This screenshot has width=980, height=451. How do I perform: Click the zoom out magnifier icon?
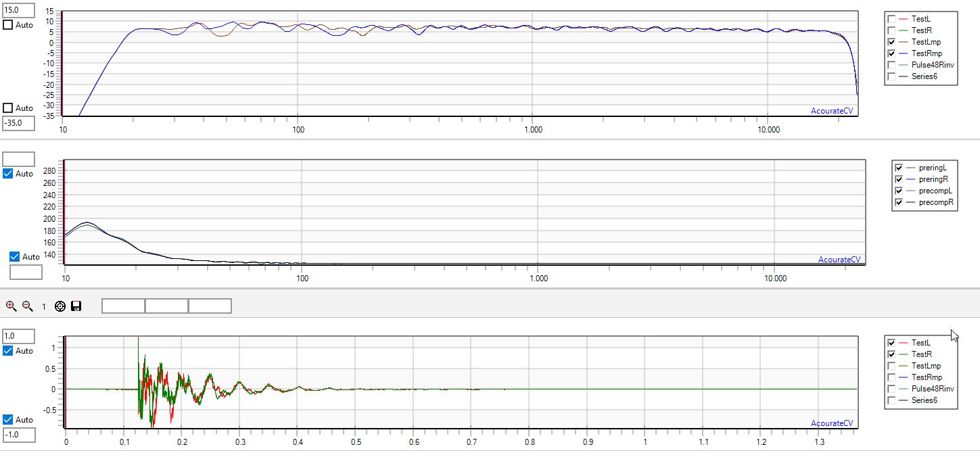[28, 306]
